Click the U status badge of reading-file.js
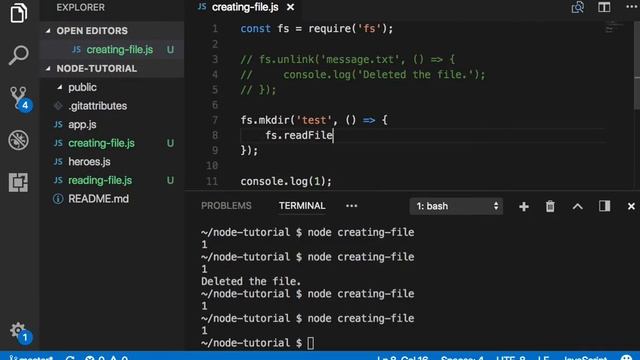The width and height of the screenshot is (640, 360). click(170, 180)
